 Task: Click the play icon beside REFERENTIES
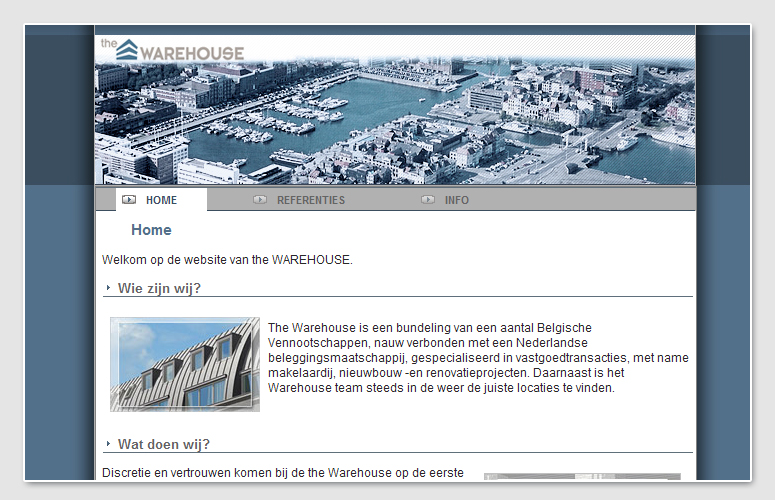click(x=260, y=200)
